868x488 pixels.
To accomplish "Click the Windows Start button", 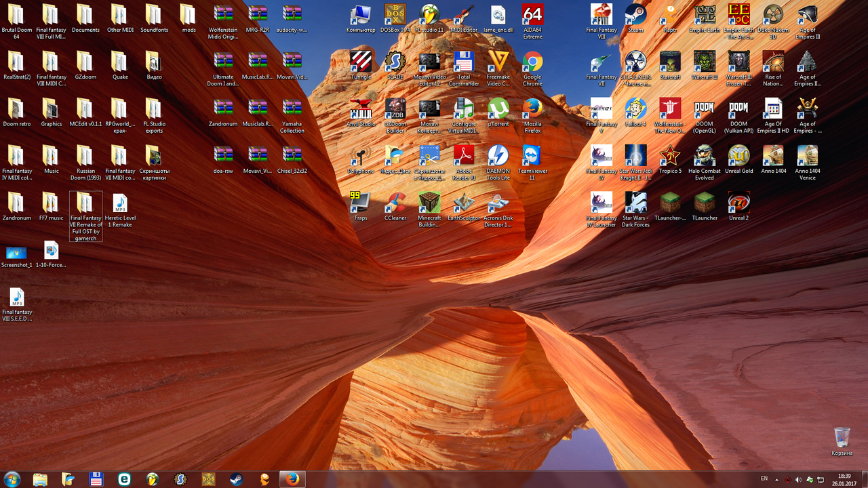I will point(12,479).
